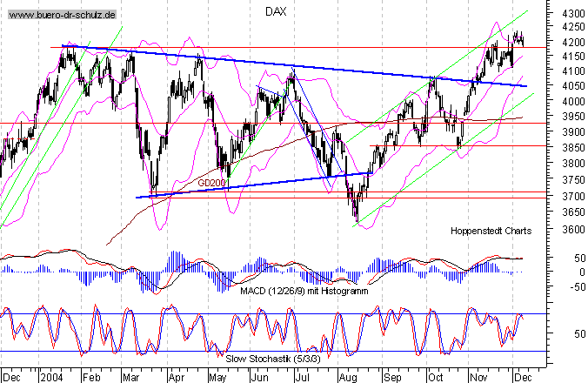This screenshot has height=383, width=588.
Task: Click the -50 MACD scale label
Action: point(551,286)
